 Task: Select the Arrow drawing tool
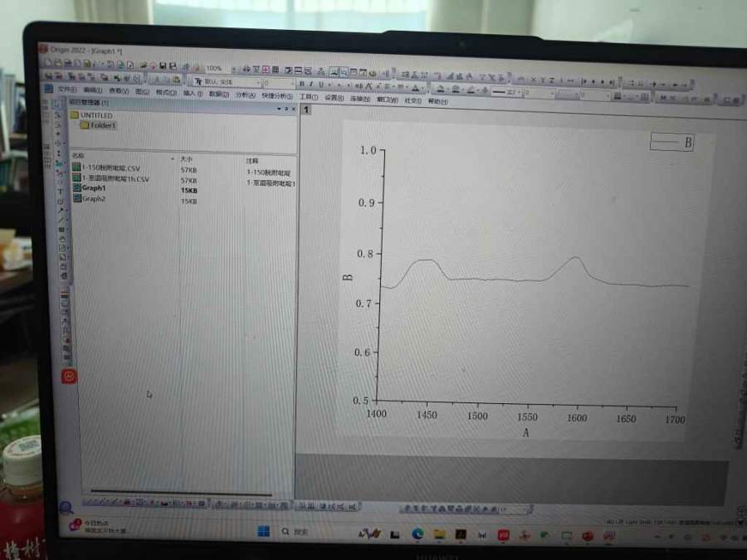click(x=61, y=210)
